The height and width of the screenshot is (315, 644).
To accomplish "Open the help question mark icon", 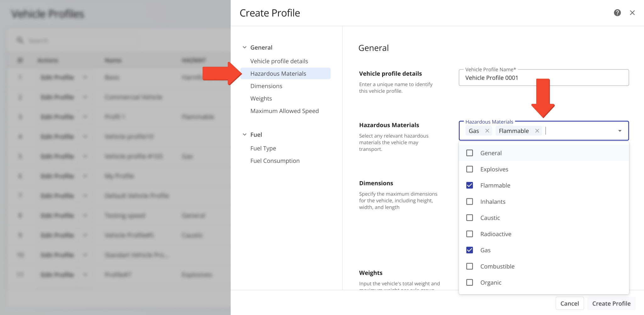I will (x=617, y=13).
